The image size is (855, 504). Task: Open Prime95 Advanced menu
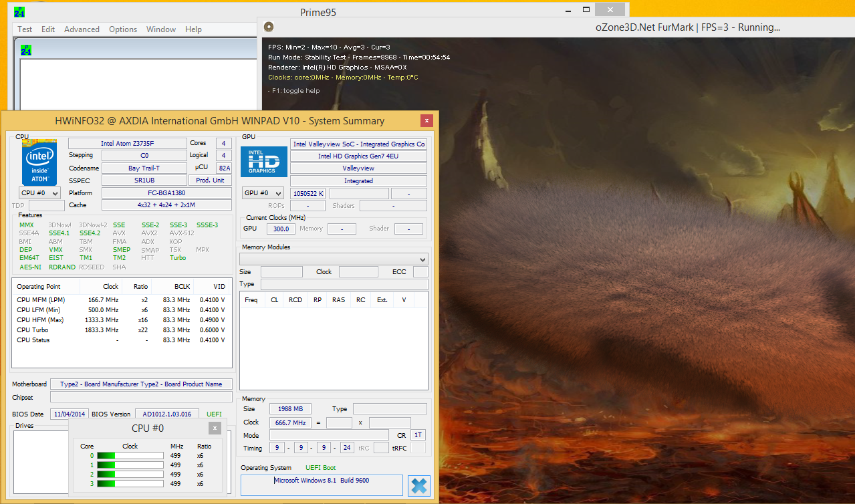pos(82,29)
